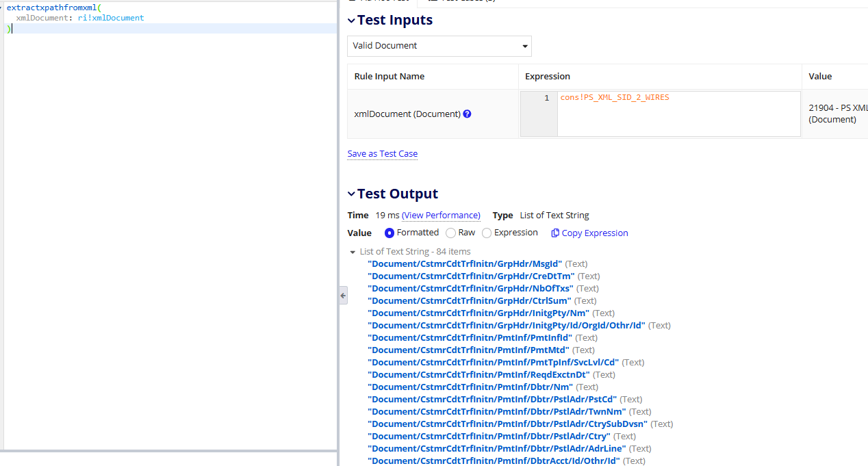The image size is (868, 466).
Task: Select the Expression radio button
Action: pos(487,233)
